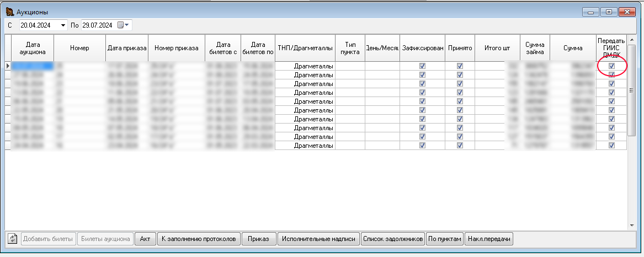Viewport: 644px width, 257px height.
Task: Click the Накл.передачи button
Action: click(489, 239)
